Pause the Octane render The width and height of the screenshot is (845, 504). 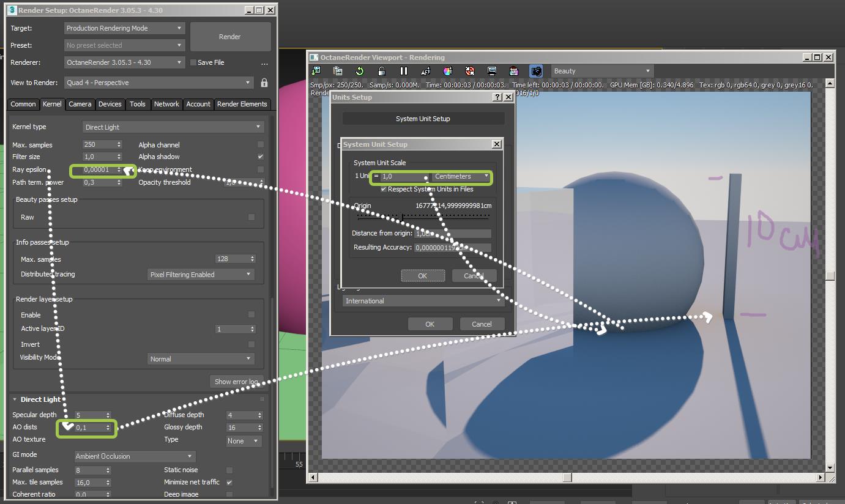coord(404,71)
